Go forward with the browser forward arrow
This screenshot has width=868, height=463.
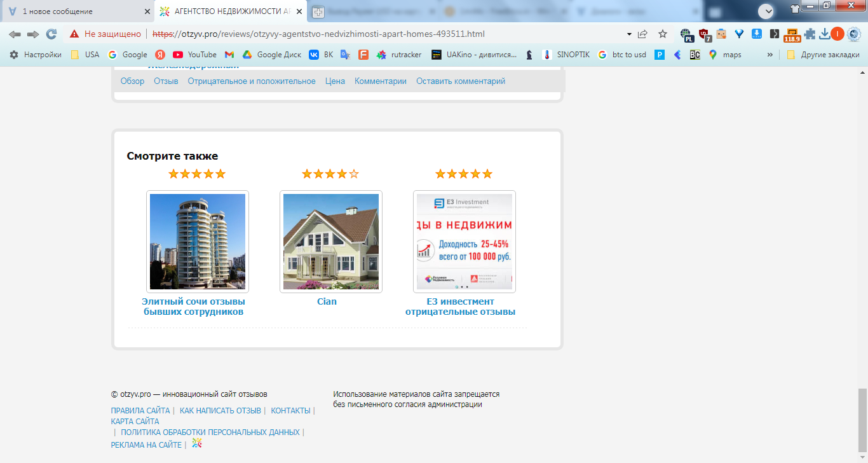pyautogui.click(x=33, y=34)
